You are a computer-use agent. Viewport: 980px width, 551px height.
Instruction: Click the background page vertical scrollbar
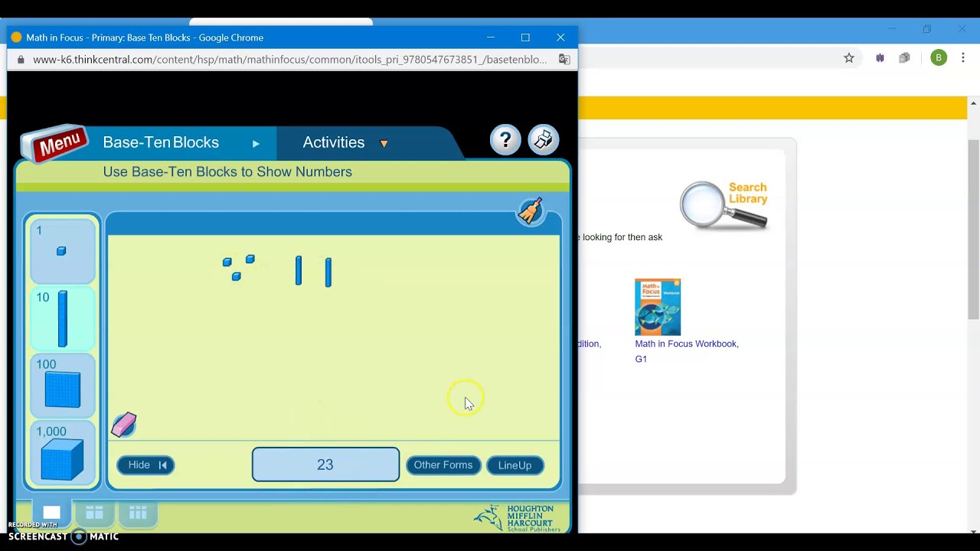974,230
